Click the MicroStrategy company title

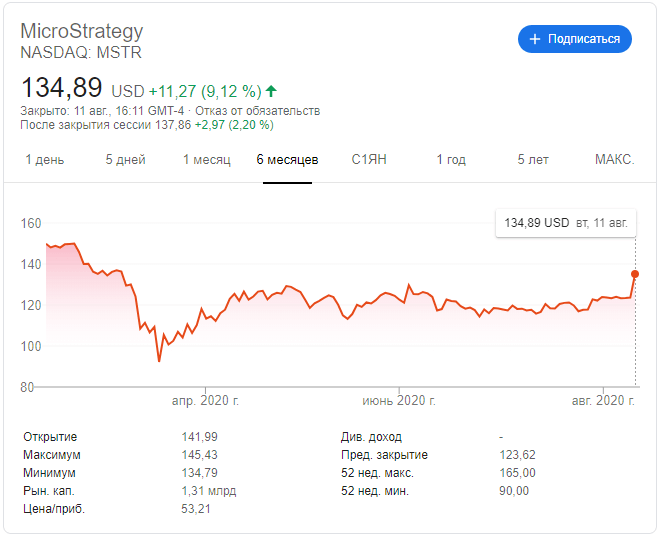point(82,32)
